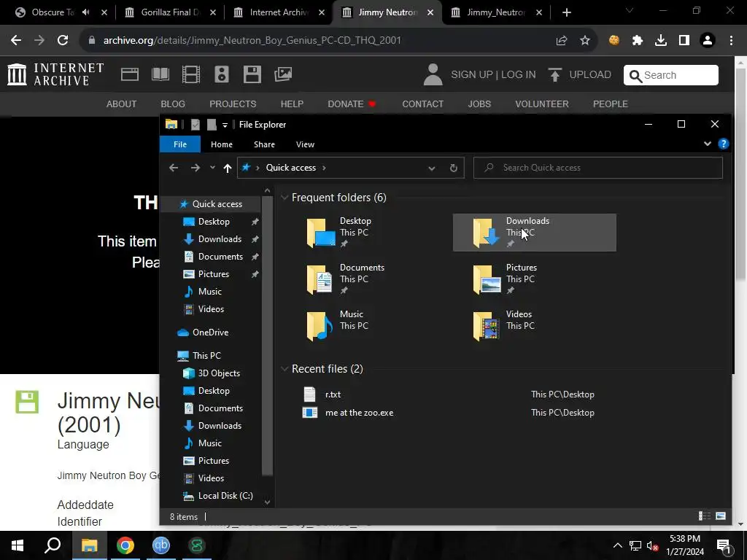747x560 pixels.
Task: Select 3D Objects under This PC
Action: [219, 373]
